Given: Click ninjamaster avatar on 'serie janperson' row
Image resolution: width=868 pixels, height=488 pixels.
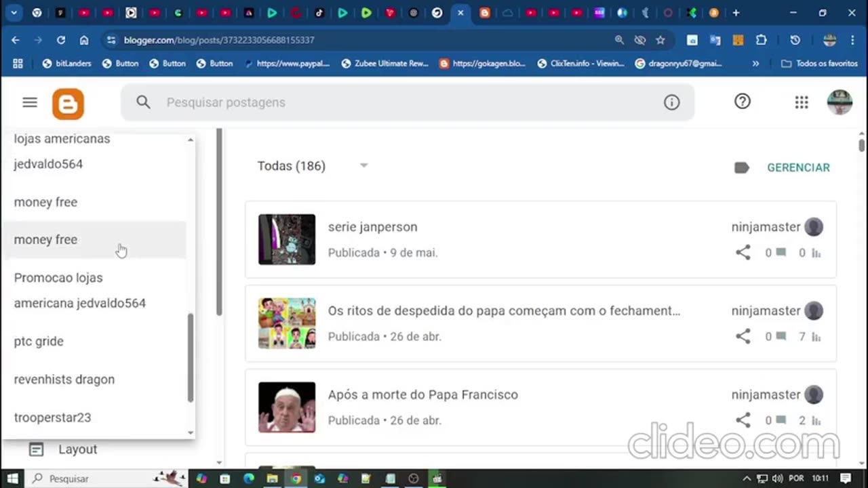Looking at the screenshot, I should (814, 227).
